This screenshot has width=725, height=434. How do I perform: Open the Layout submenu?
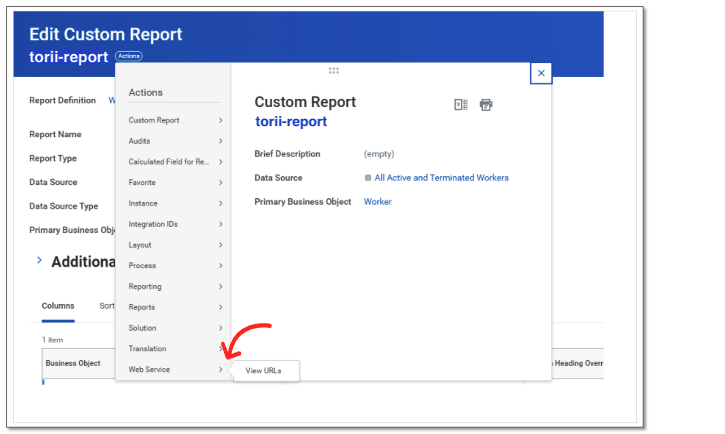click(175, 245)
